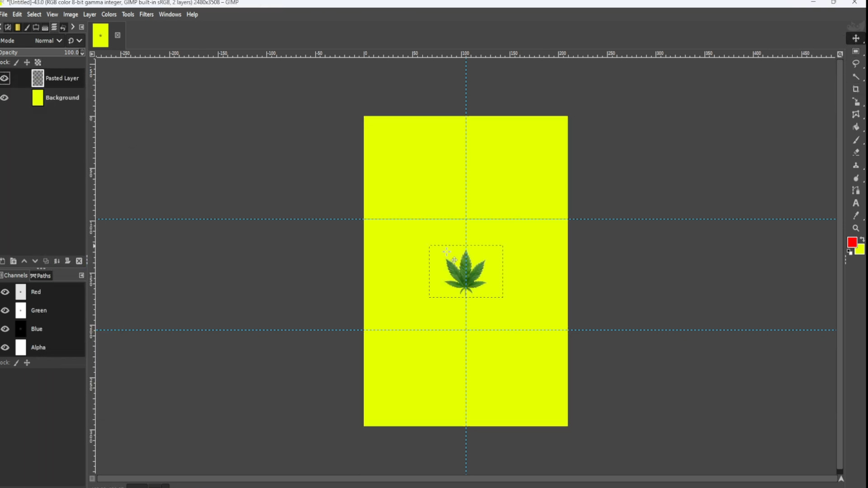The image size is (868, 488).
Task: Select the Crop tool
Action: coord(856,89)
